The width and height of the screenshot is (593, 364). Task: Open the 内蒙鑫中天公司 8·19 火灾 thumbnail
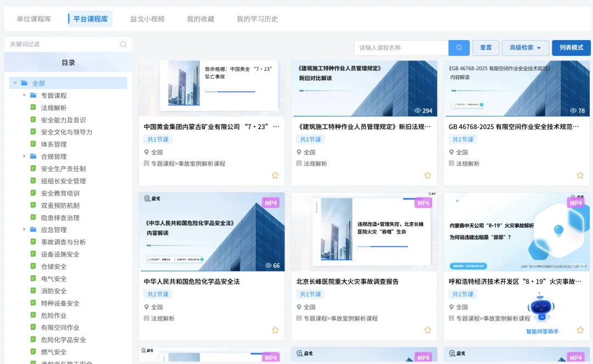coord(516,232)
